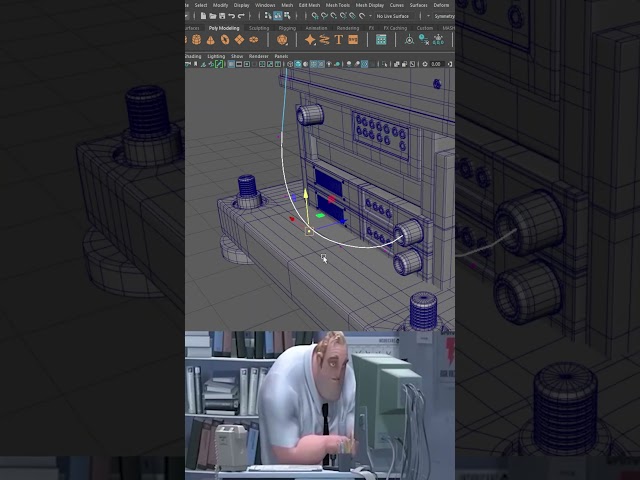Toggle the highlighted grease pencil panel icon
640x480 pixels.
tap(219, 64)
